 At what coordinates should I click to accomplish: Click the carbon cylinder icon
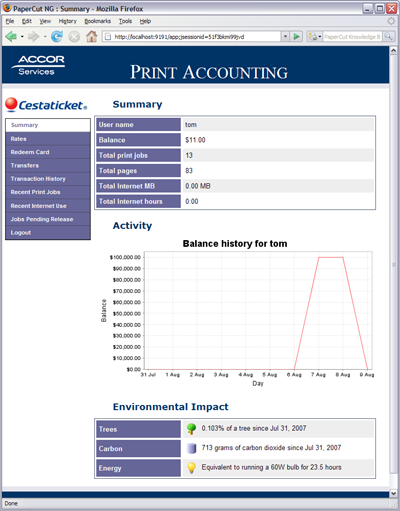[x=191, y=448]
